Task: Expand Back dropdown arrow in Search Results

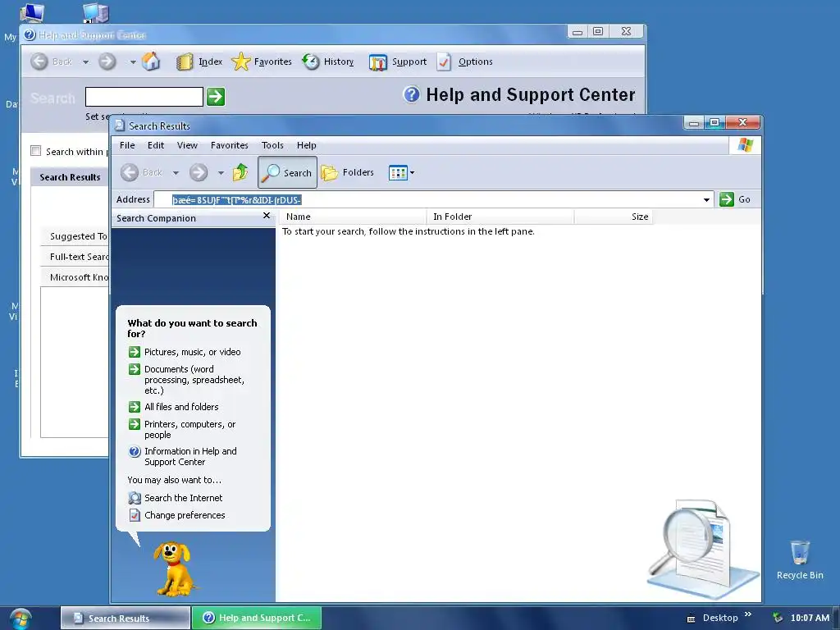Action: coord(176,173)
